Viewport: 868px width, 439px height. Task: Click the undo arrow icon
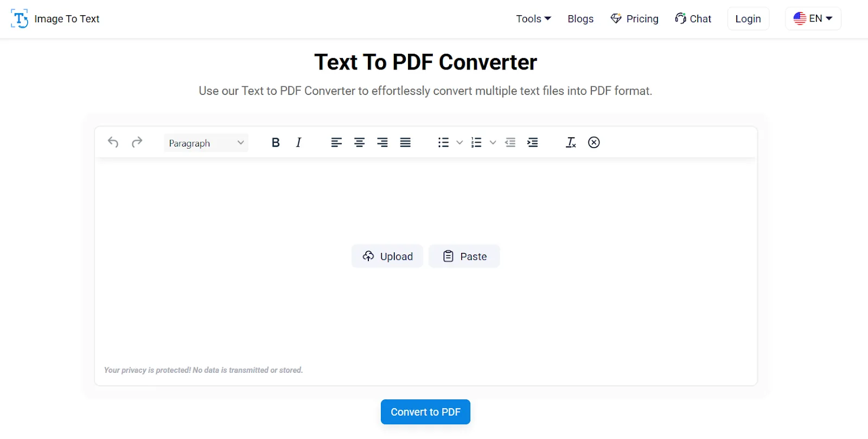[x=113, y=142]
